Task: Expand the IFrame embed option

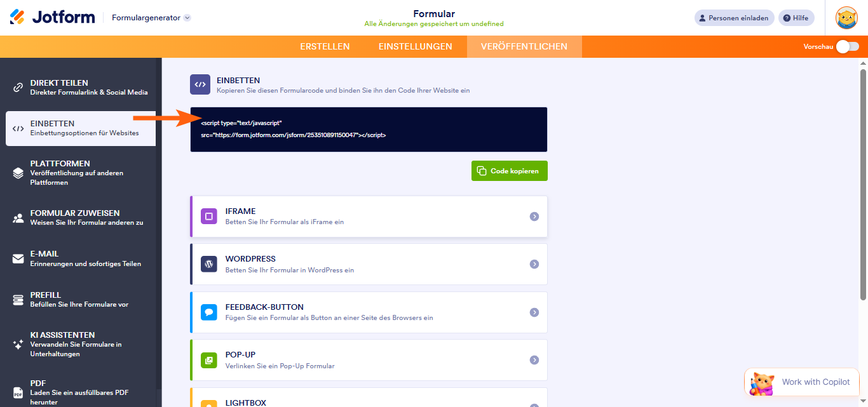Action: coord(534,216)
